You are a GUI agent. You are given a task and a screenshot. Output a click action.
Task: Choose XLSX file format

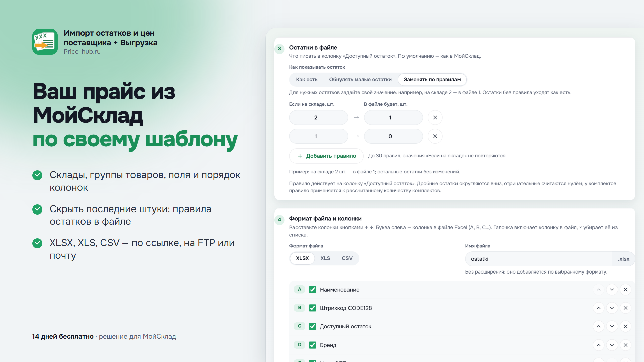302,258
